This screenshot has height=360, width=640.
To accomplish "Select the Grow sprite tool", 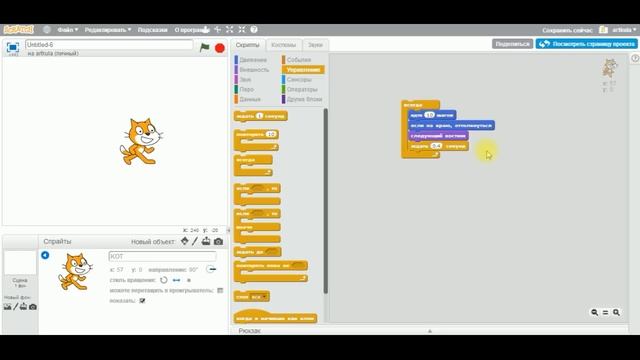I will 230,29.
